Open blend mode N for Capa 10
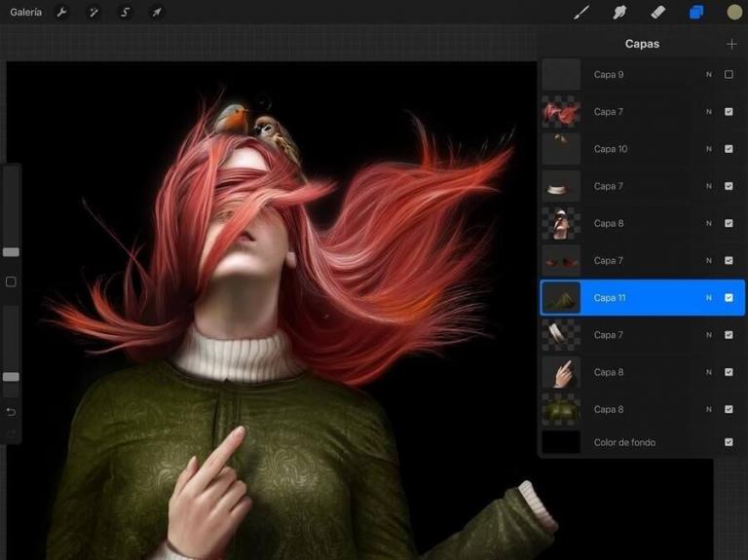Image resolution: width=748 pixels, height=560 pixels. 709,149
